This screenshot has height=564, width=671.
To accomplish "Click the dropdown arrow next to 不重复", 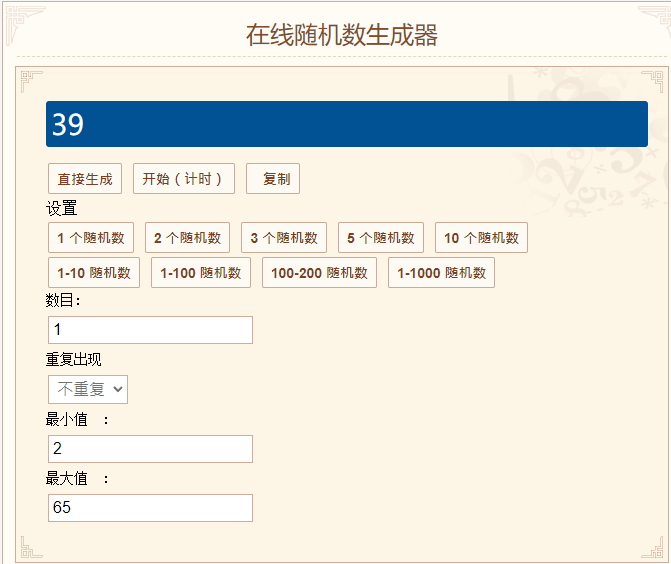I will [118, 389].
